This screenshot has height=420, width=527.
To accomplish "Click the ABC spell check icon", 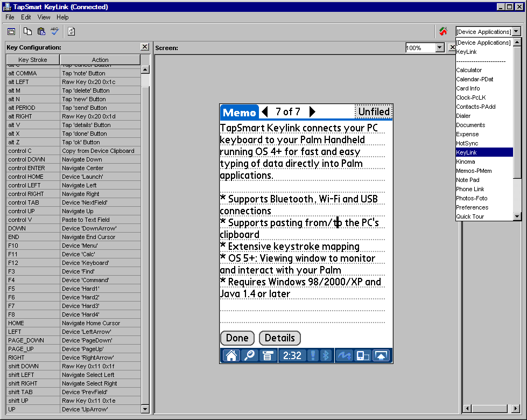I will pos(55,31).
